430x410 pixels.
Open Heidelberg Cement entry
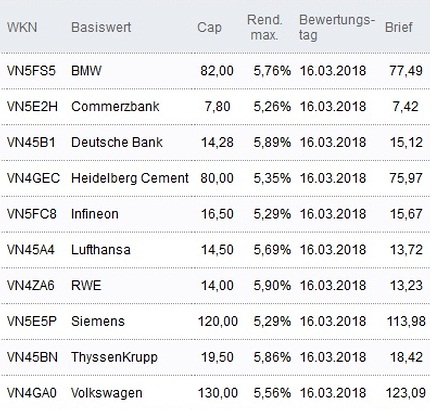[130, 178]
